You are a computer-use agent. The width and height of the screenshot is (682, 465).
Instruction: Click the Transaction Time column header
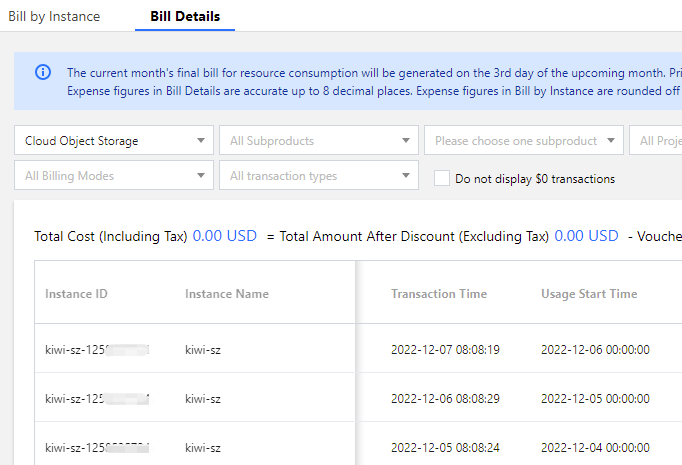click(x=439, y=294)
